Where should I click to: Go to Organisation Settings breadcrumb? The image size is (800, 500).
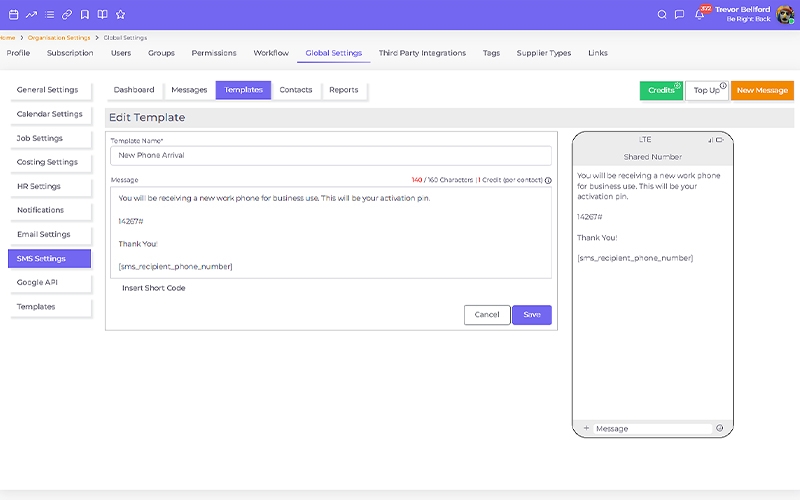click(x=59, y=38)
